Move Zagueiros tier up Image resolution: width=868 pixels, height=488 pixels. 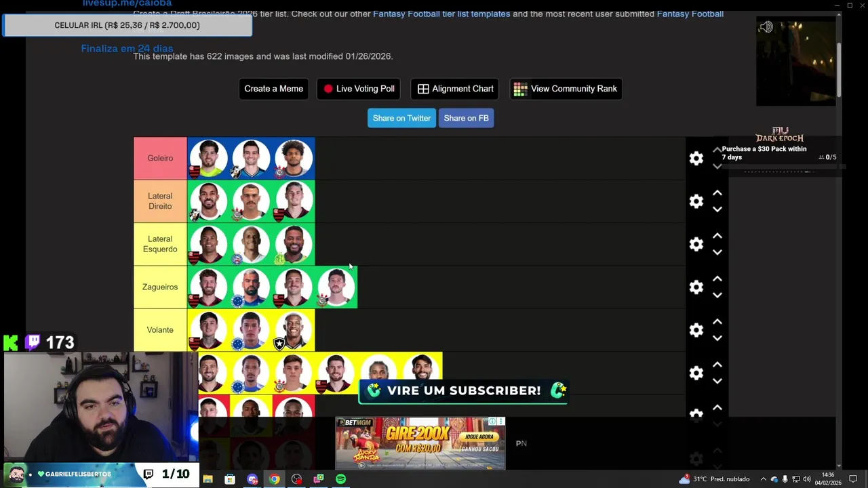pyautogui.click(x=717, y=279)
